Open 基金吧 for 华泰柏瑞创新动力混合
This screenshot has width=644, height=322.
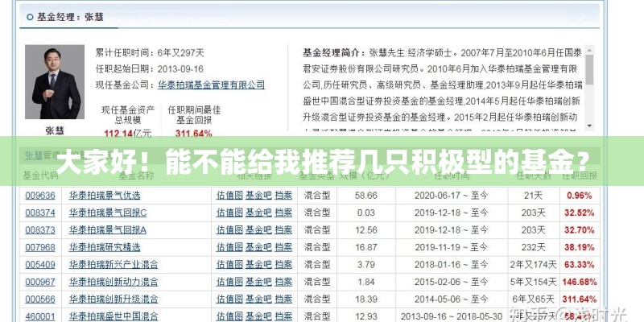(258, 282)
